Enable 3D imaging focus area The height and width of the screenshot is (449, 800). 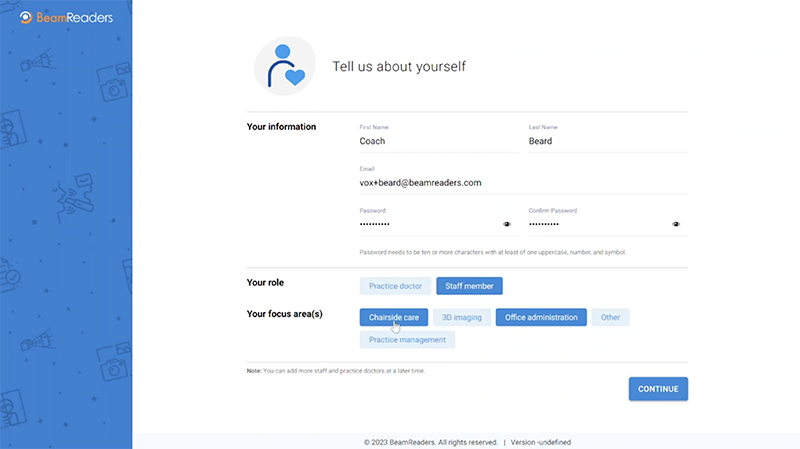click(x=462, y=317)
